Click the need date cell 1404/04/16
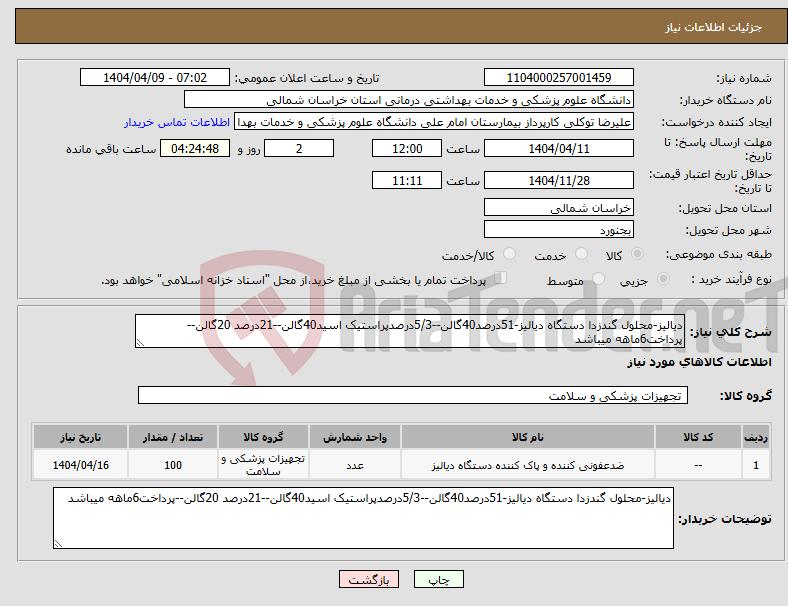Image resolution: width=788 pixels, height=606 pixels. tap(80, 465)
